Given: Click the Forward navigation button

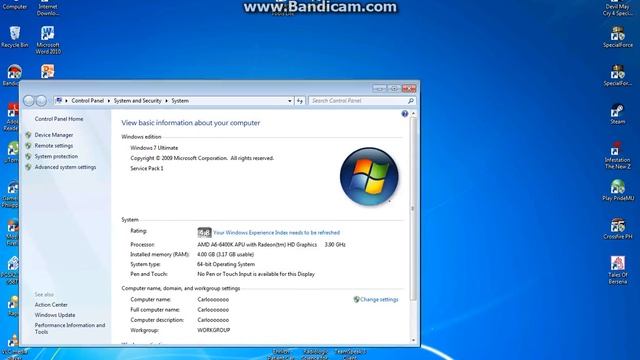Looking at the screenshot, I should (41, 100).
